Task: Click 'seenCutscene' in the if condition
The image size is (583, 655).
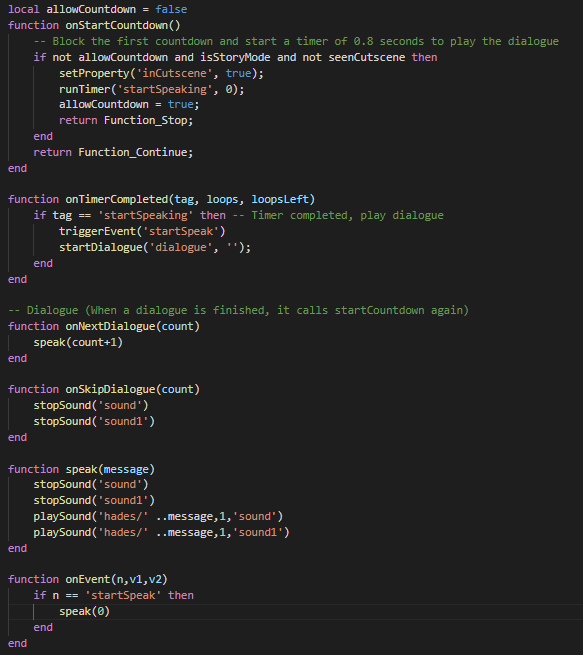Action: click(x=367, y=57)
